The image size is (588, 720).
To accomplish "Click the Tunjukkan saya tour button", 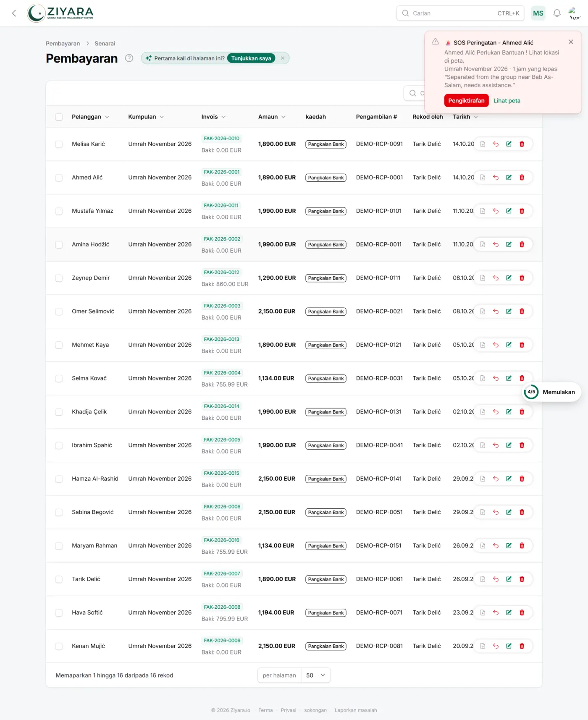I will point(251,58).
